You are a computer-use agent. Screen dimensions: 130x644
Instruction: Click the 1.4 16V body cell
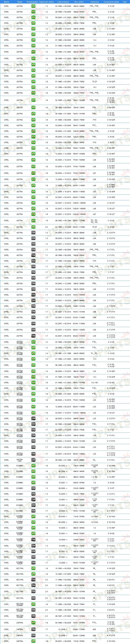pyautogui.click(x=94, y=477)
